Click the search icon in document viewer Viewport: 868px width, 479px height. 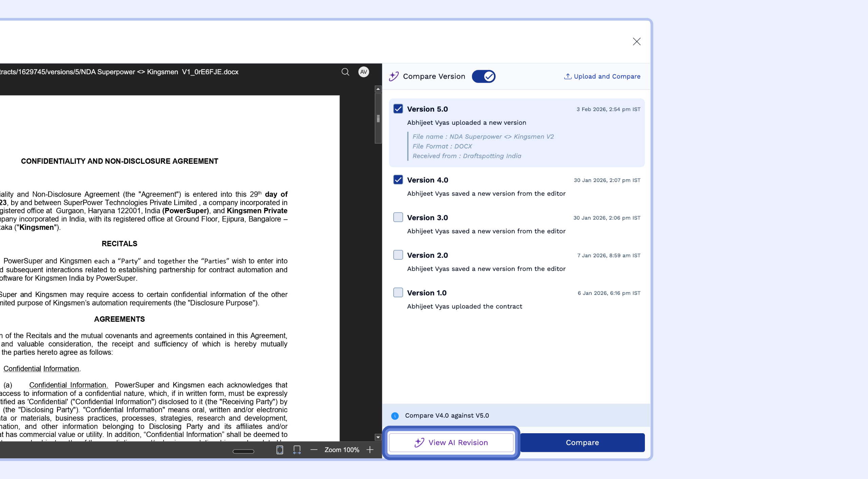[345, 72]
